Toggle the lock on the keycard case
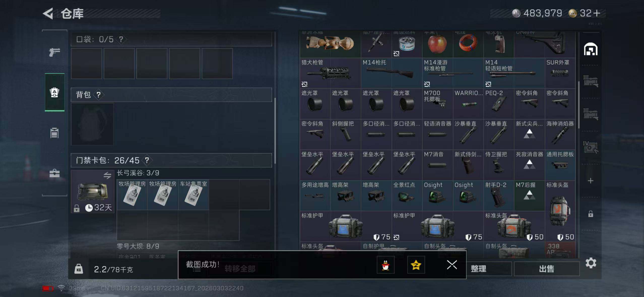Image resolution: width=644 pixels, height=297 pixels. click(77, 208)
